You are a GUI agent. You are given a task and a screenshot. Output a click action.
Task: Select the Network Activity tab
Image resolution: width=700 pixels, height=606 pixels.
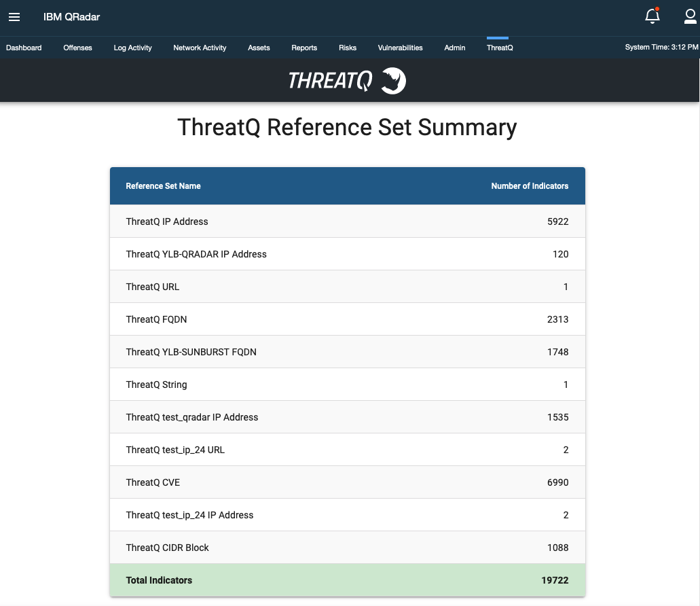pos(200,48)
